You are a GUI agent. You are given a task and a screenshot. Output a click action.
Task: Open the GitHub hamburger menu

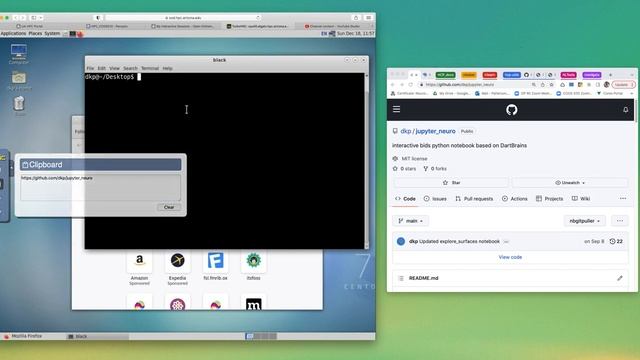tap(396, 109)
